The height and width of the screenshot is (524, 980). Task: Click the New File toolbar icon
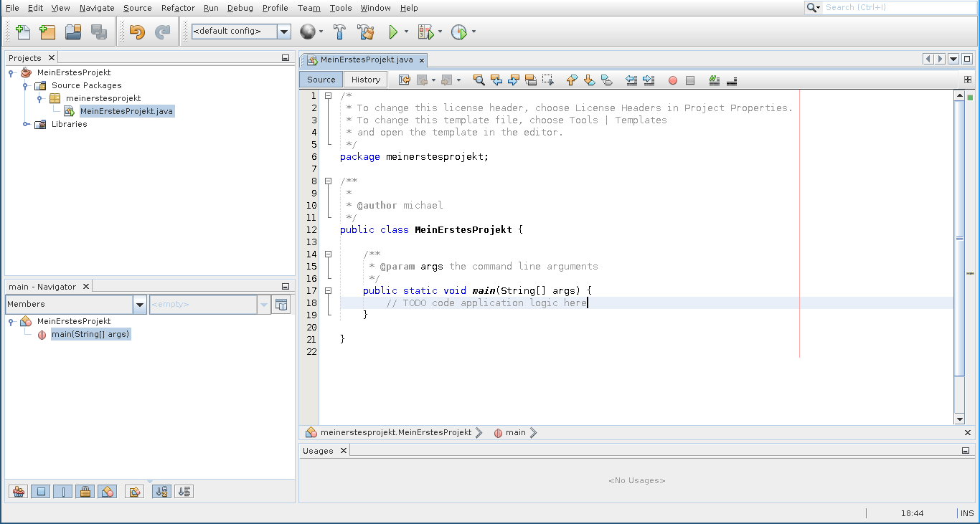(x=23, y=32)
